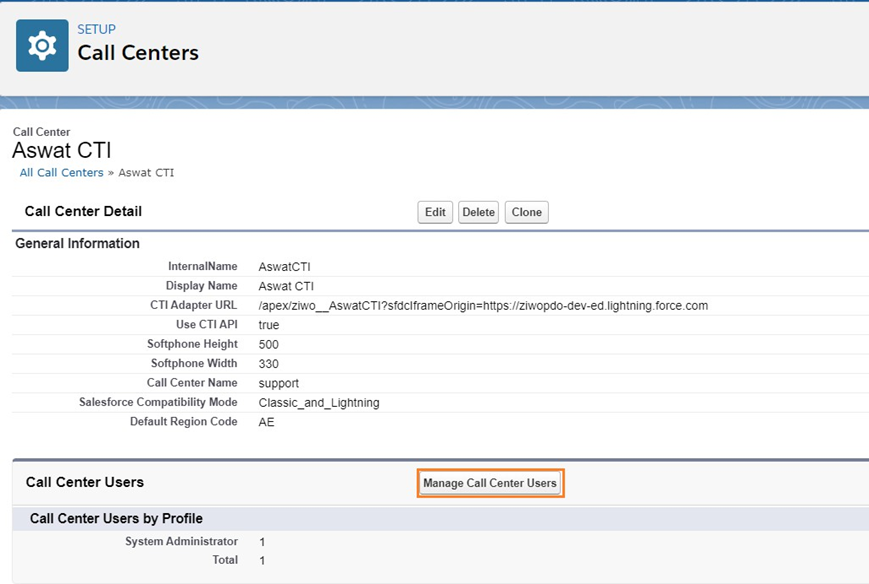This screenshot has height=584, width=869.
Task: Click the InternalName field label
Action: pos(203,267)
